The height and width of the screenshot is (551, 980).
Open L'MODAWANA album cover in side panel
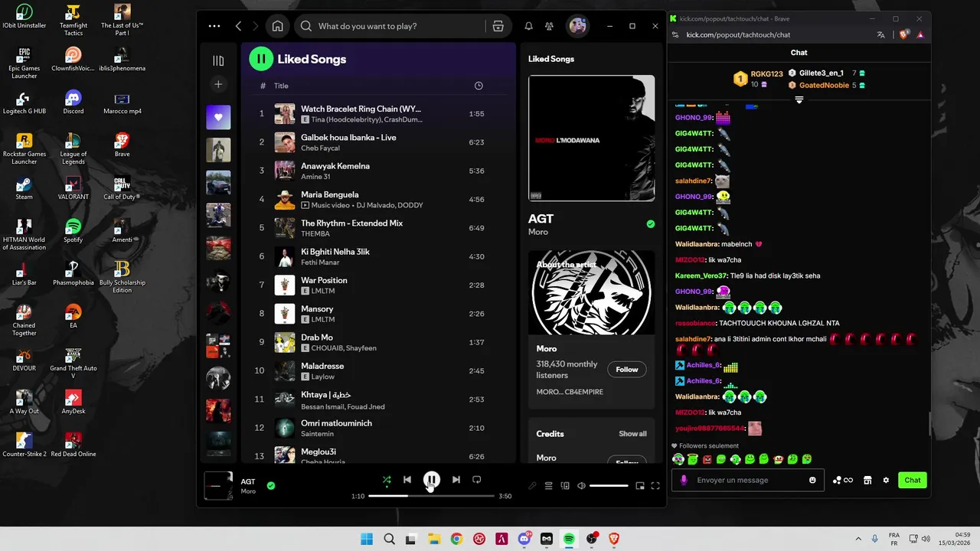point(591,138)
